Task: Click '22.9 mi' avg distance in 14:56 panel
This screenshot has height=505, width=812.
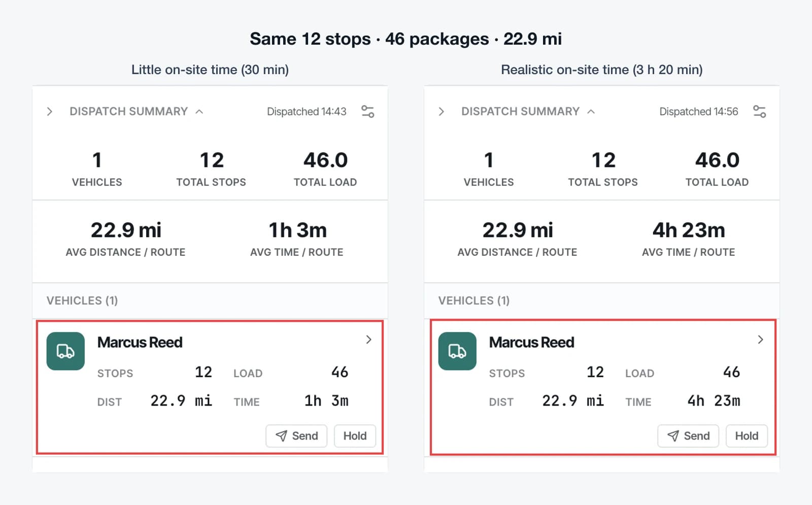Action: (x=518, y=230)
